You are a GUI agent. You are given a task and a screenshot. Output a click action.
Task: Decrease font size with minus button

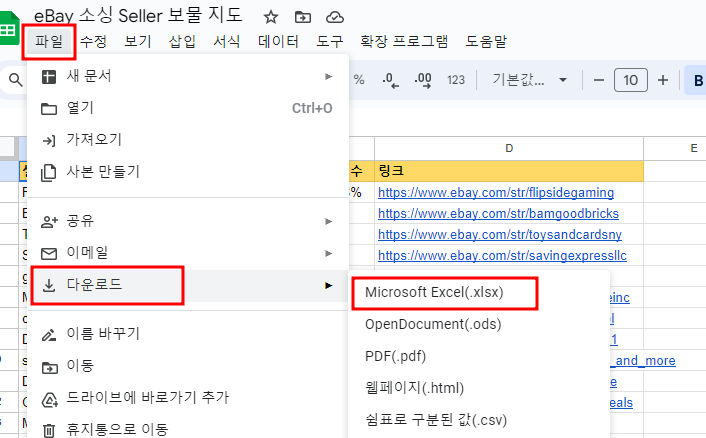click(599, 81)
